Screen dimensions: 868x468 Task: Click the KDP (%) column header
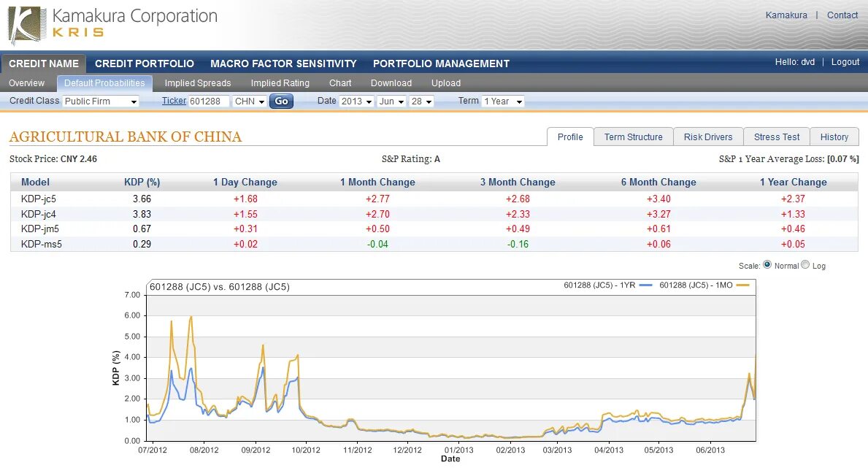[142, 183]
